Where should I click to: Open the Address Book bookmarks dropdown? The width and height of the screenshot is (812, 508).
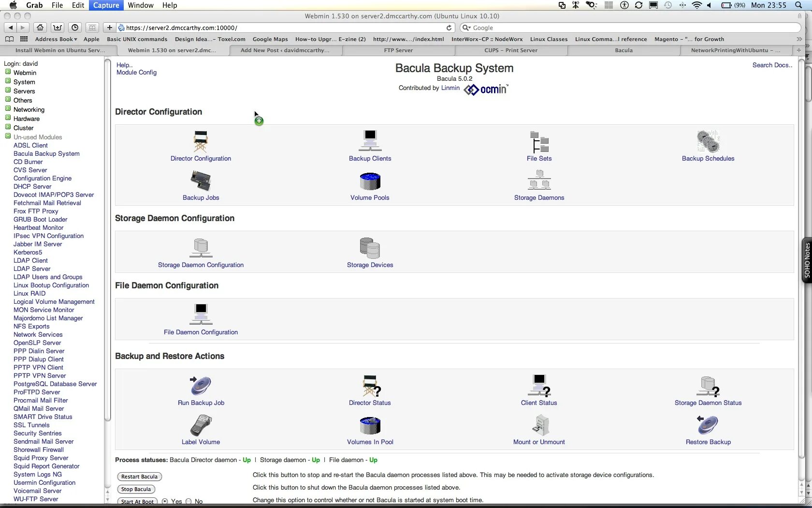(x=56, y=39)
